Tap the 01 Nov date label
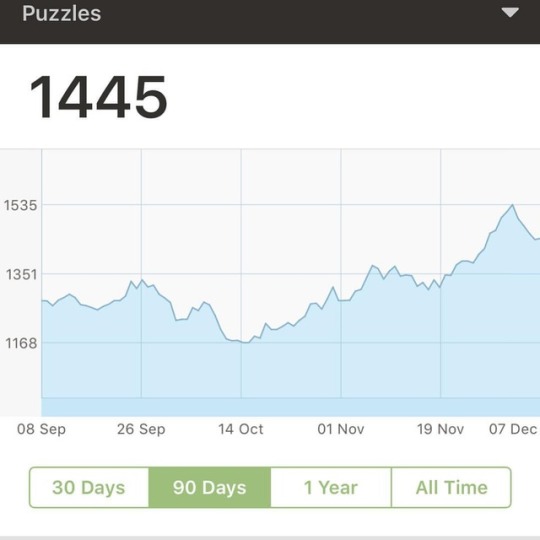540x540 pixels. click(x=341, y=429)
